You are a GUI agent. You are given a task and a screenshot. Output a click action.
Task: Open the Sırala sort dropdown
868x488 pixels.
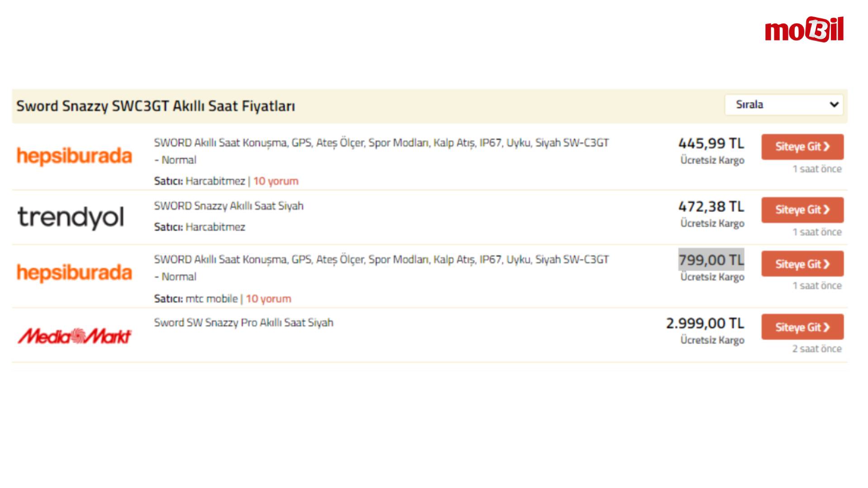pos(783,105)
